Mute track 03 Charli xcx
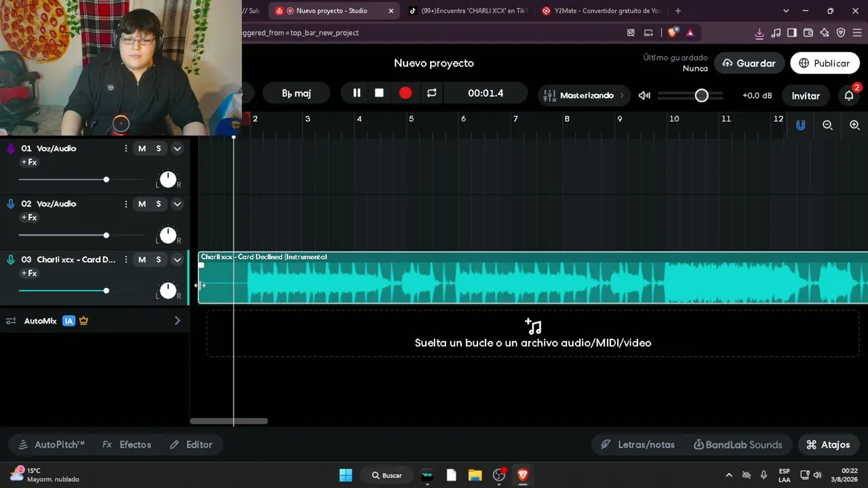The image size is (868, 488). pyautogui.click(x=142, y=260)
